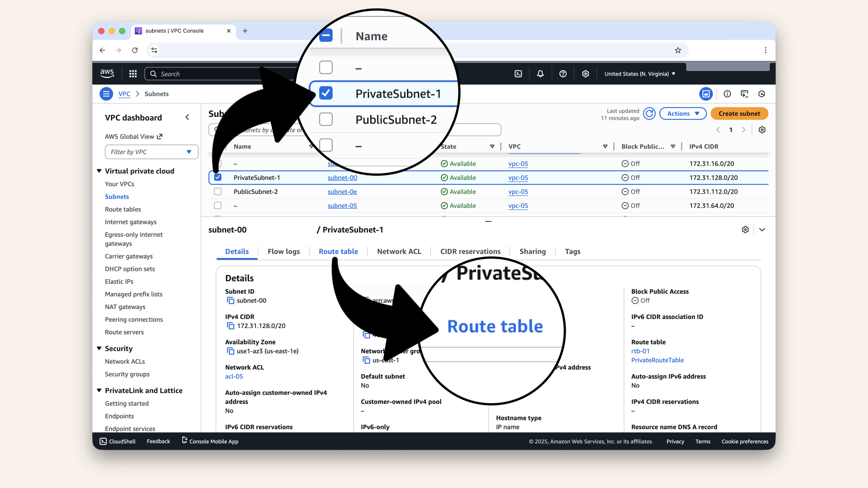This screenshot has height=488, width=868.
Task: Click the info circle icon near the panel toggle
Action: click(x=727, y=94)
